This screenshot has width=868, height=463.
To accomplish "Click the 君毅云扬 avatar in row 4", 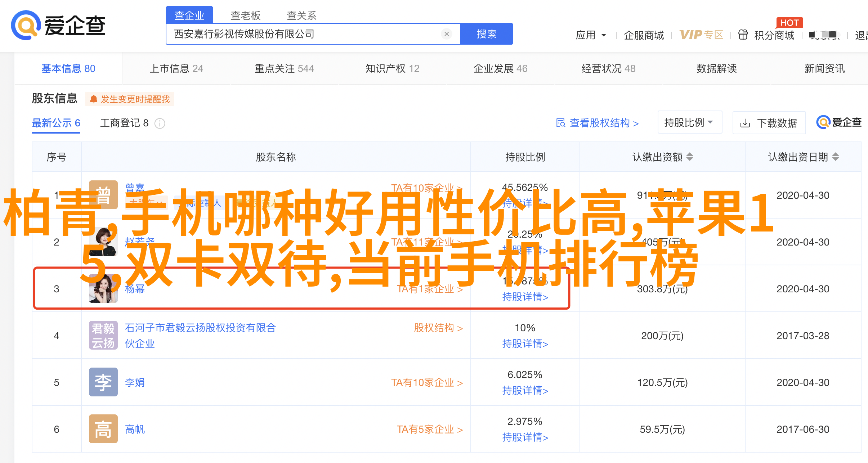I will pos(103,335).
